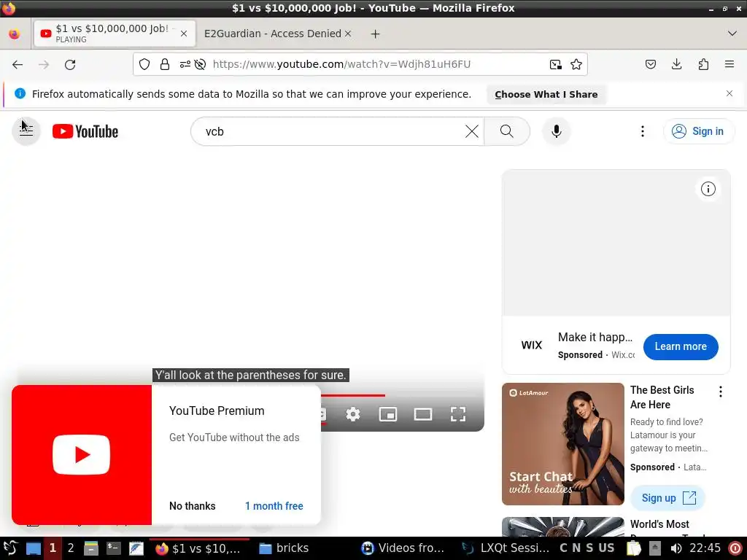The image size is (747, 560).
Task: Close the $1 vs $10,000,000 Job tab
Action: [x=184, y=34]
